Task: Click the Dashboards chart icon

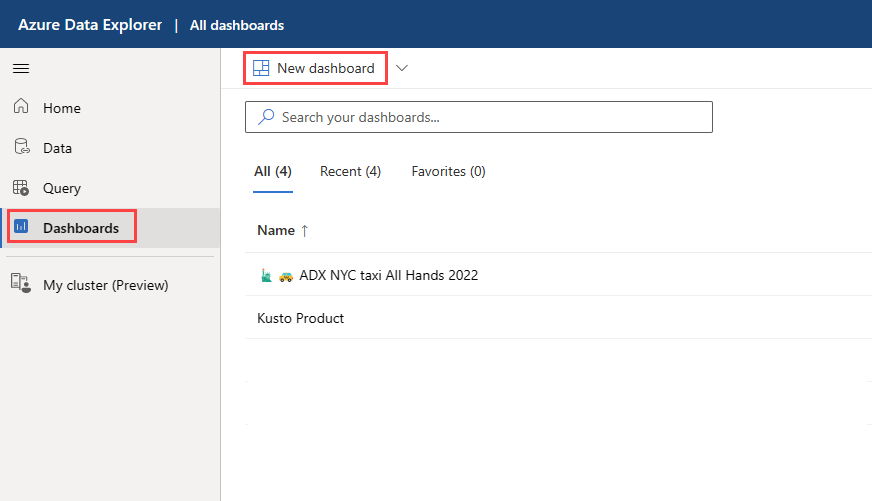Action: (21, 226)
